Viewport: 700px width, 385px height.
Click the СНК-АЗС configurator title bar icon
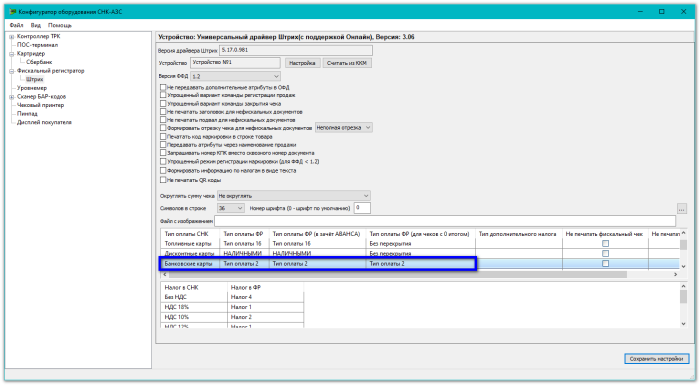(12, 12)
